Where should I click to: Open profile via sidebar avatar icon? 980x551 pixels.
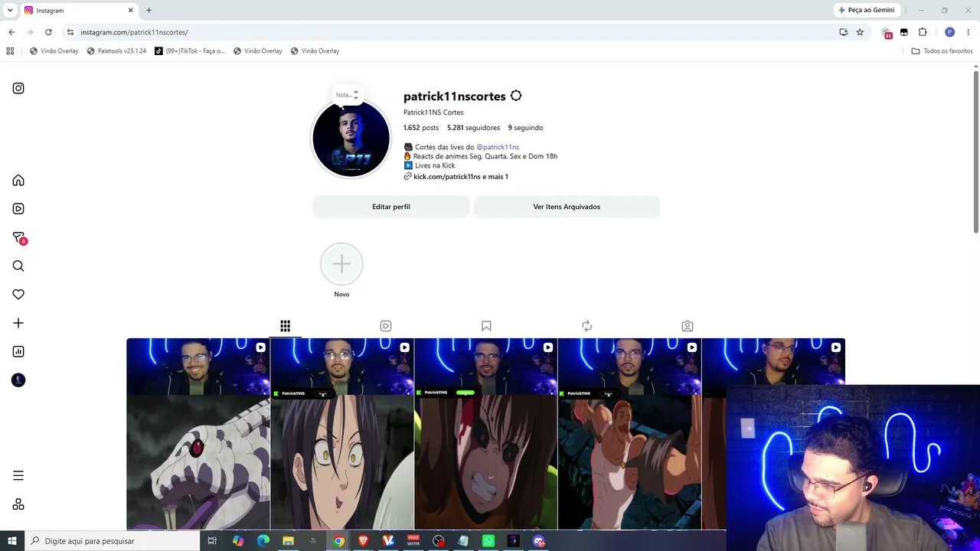click(x=18, y=380)
